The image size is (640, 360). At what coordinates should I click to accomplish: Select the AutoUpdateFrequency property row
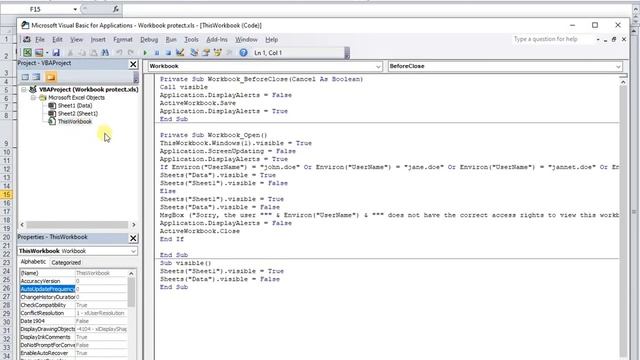73,289
